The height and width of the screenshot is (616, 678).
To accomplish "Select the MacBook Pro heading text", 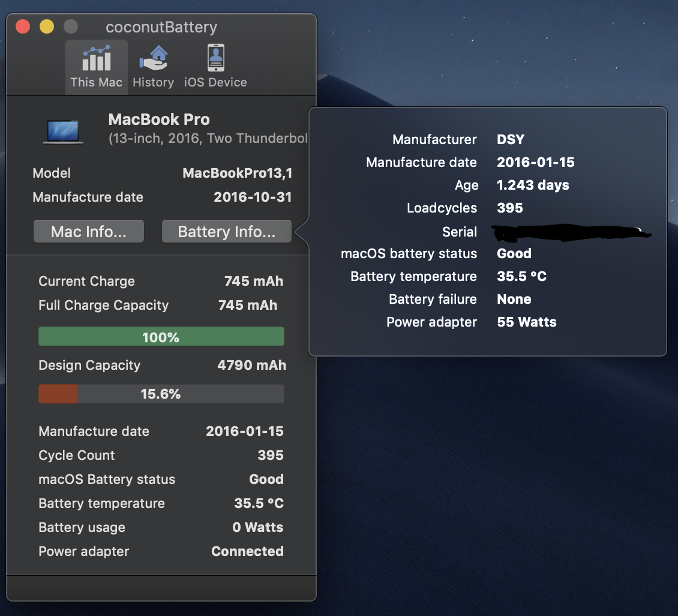I will click(x=159, y=119).
